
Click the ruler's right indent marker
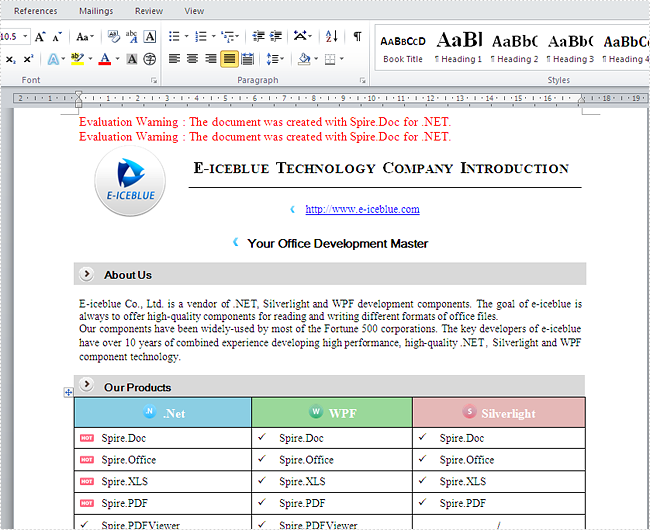582,99
